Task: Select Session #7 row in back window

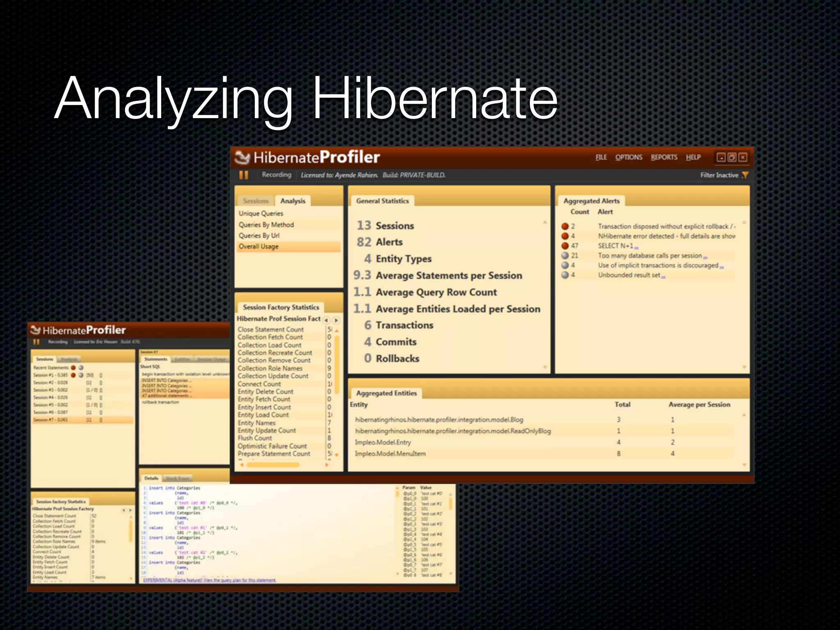Action: [x=83, y=420]
